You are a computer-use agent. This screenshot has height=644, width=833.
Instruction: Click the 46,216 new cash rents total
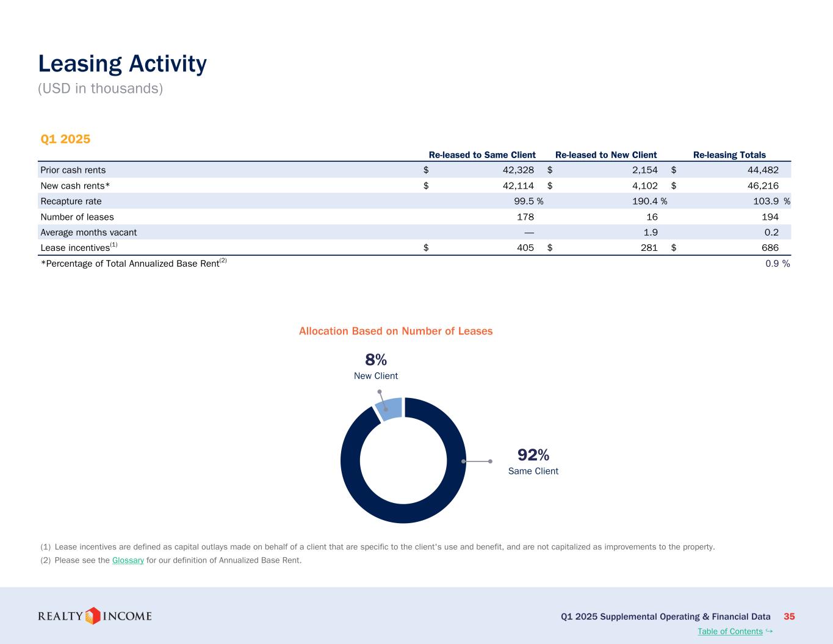[x=763, y=186]
